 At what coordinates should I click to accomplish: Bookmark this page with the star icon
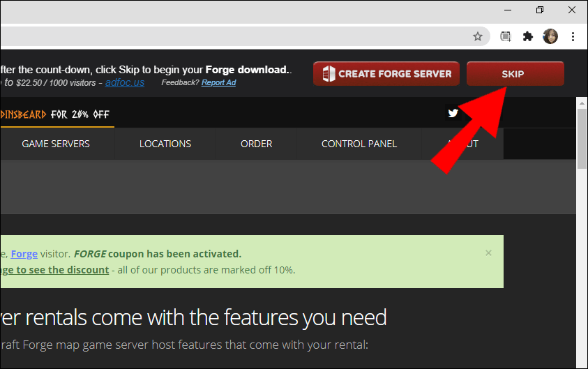click(477, 36)
